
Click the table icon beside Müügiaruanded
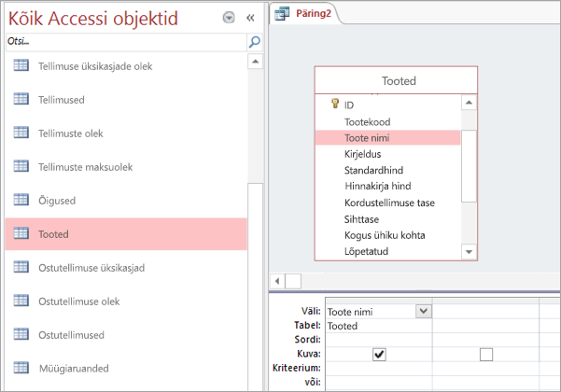click(x=21, y=368)
